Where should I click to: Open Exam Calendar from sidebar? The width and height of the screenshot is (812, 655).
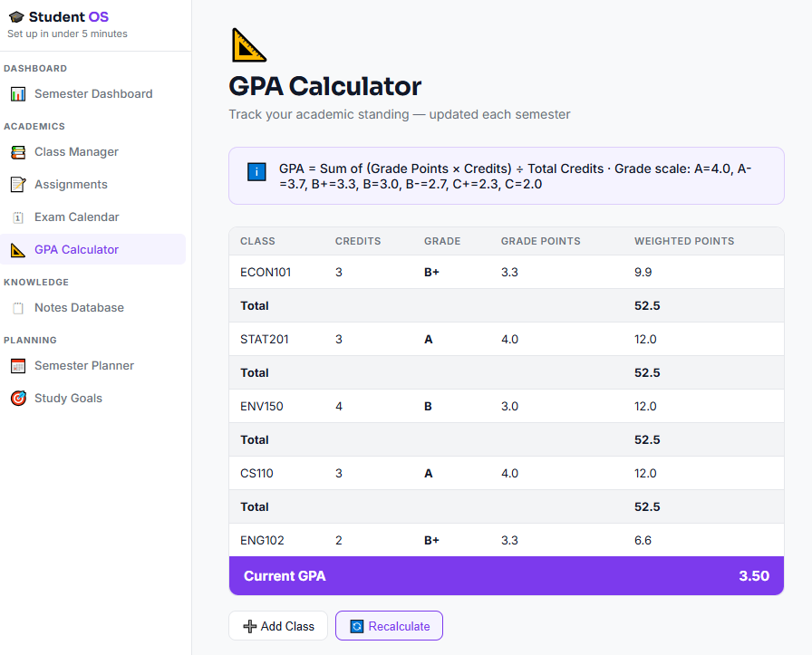[92, 217]
